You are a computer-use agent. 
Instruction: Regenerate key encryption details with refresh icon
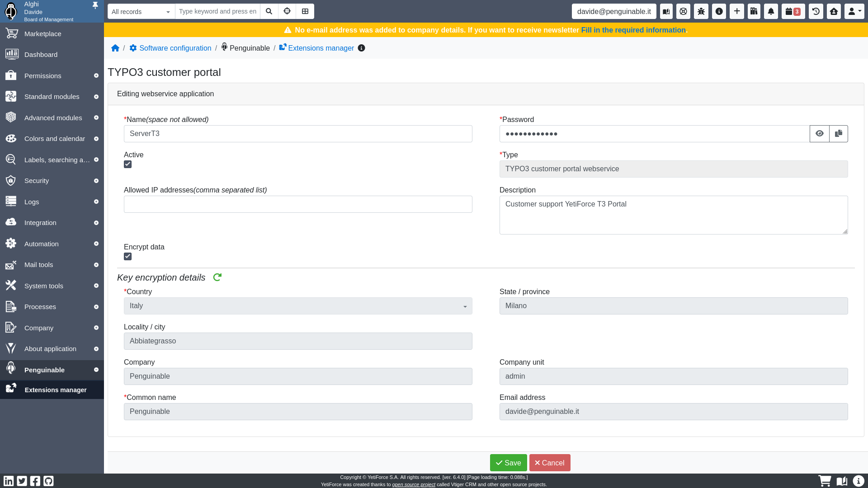[217, 277]
